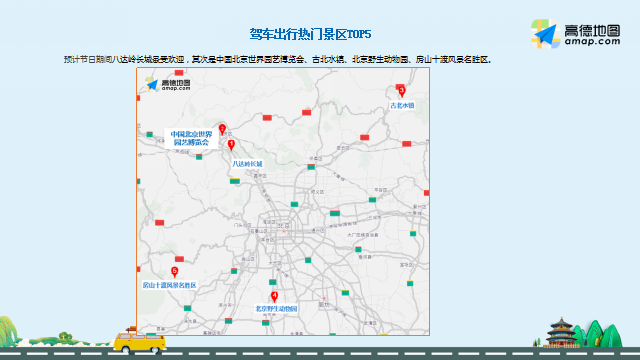This screenshot has width=640, height=360.
Task: Click the amap.com text in top-right logo
Action: point(592,41)
